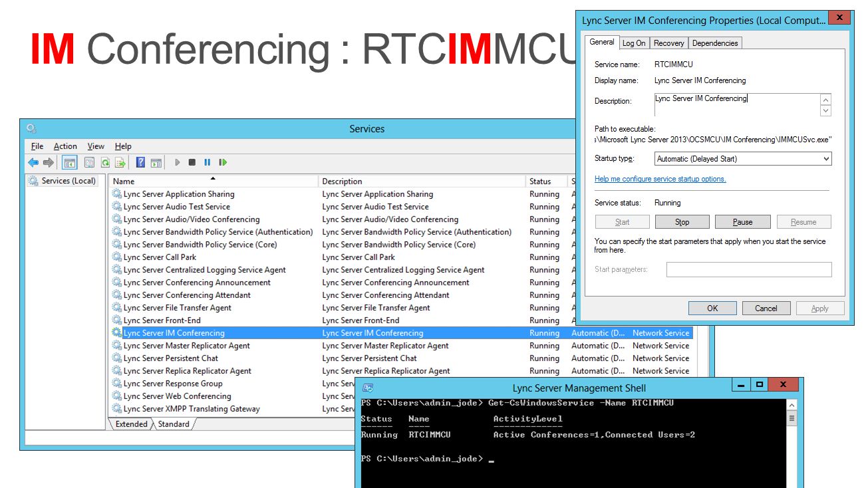Click the Start Service play icon

178,162
